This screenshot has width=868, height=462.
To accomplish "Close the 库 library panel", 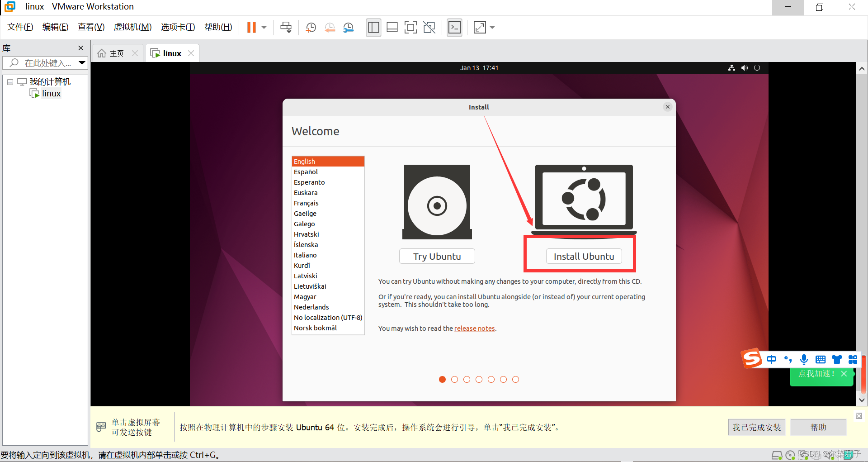I will (80, 48).
